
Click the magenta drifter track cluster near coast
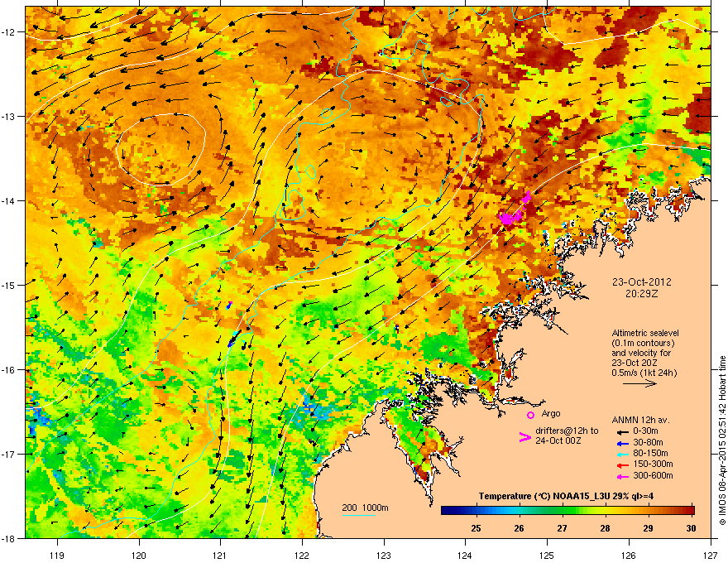(x=515, y=209)
